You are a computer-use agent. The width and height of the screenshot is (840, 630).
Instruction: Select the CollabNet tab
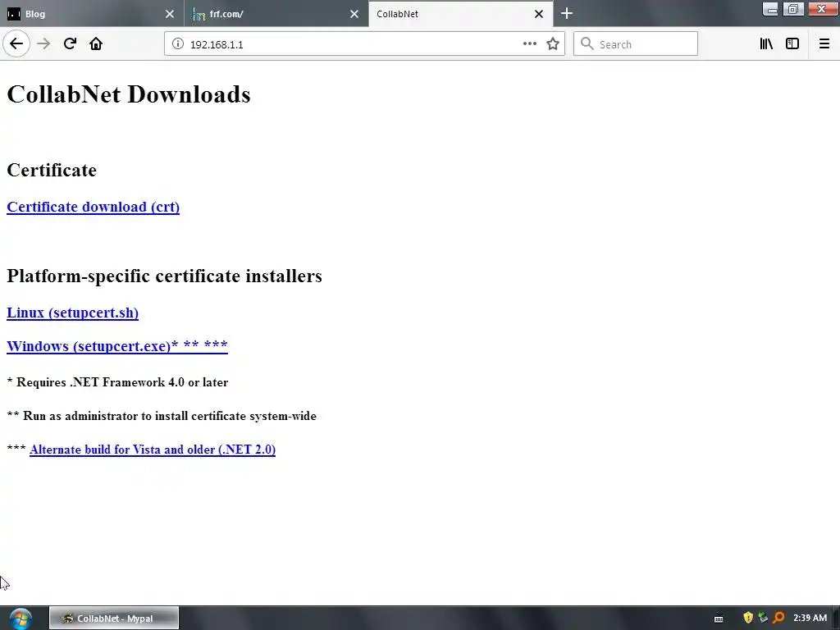[461, 14]
